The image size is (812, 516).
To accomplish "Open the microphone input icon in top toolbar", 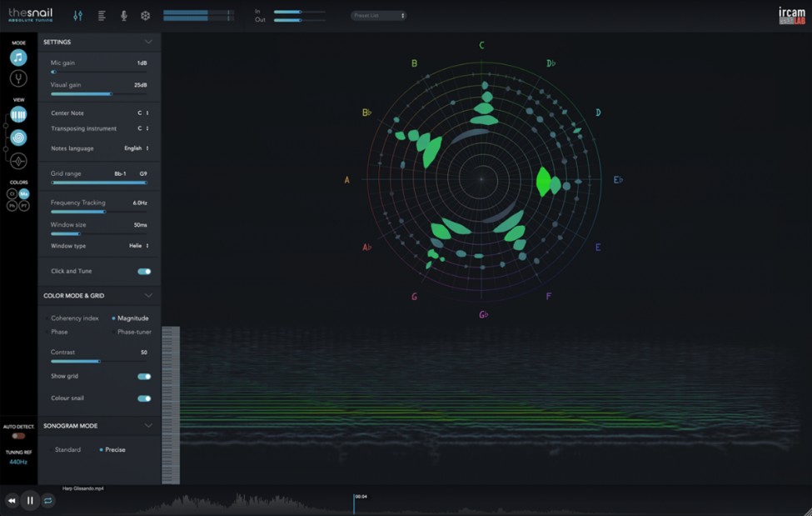I will 125,15.
